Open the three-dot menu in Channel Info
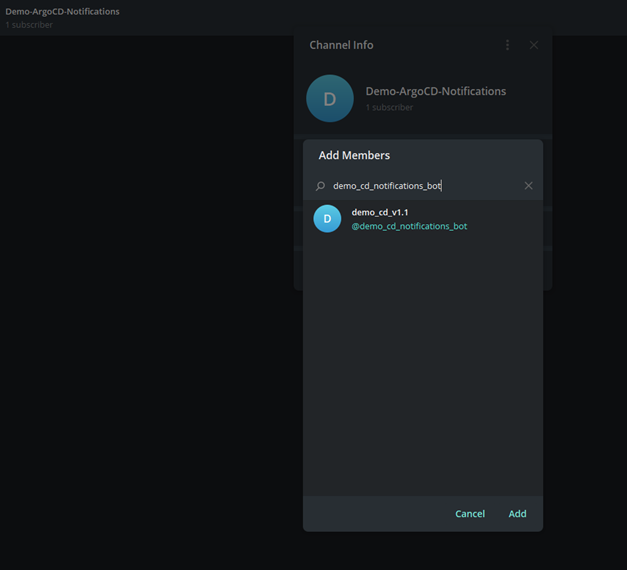The height and width of the screenshot is (570, 627). (507, 45)
